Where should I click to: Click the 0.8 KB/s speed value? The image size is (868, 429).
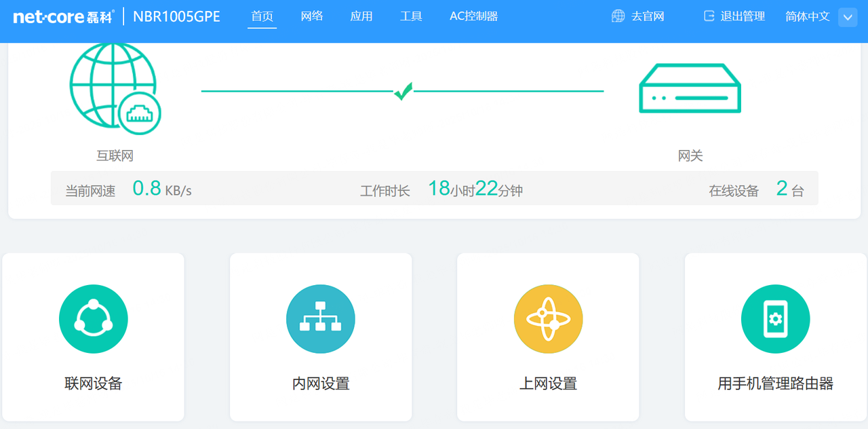click(162, 189)
